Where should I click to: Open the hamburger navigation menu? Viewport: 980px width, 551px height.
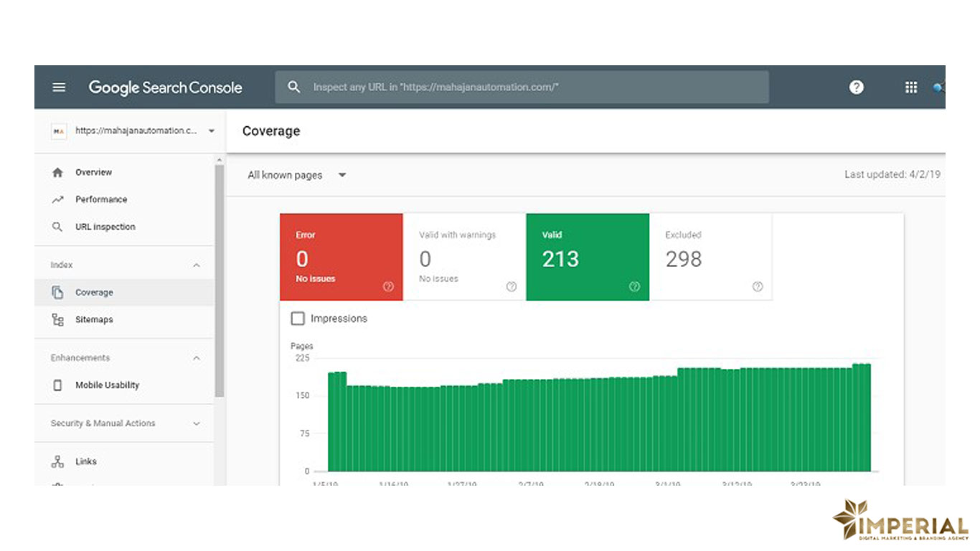pos(59,88)
